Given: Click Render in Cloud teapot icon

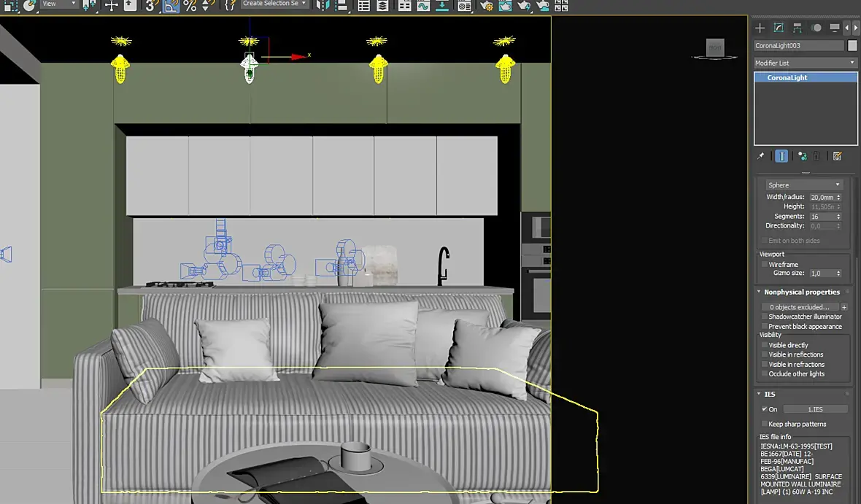Looking at the screenshot, I should (x=543, y=6).
